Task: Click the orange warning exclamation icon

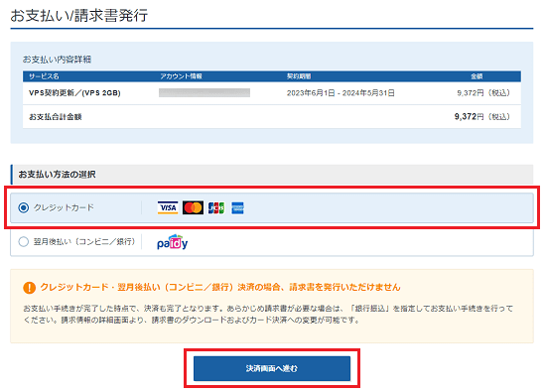Action: coord(29,288)
